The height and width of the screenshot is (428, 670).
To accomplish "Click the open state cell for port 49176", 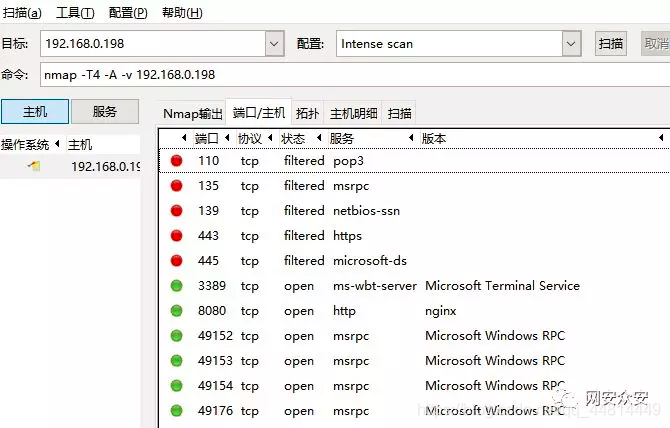I will click(x=299, y=411).
